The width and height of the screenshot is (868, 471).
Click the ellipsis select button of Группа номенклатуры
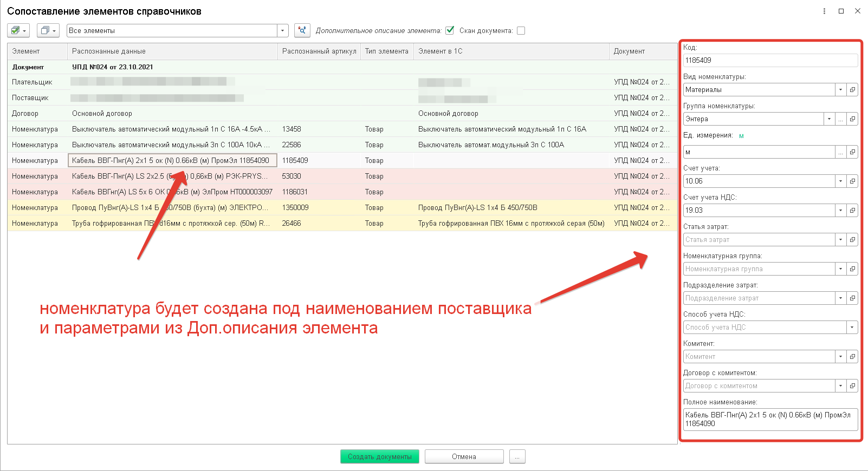coord(841,119)
